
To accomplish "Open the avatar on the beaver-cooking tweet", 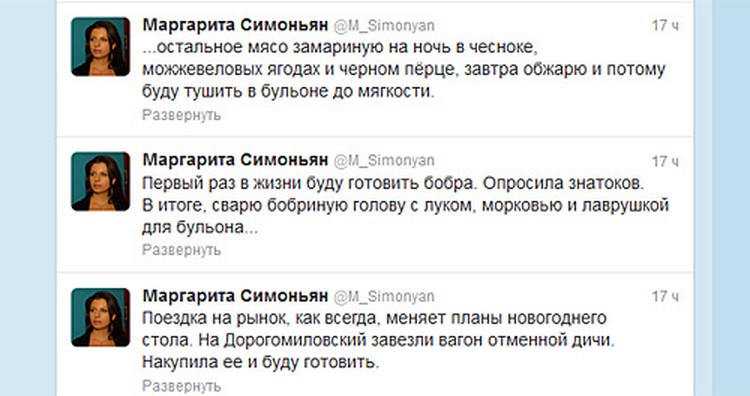I will pos(100,182).
